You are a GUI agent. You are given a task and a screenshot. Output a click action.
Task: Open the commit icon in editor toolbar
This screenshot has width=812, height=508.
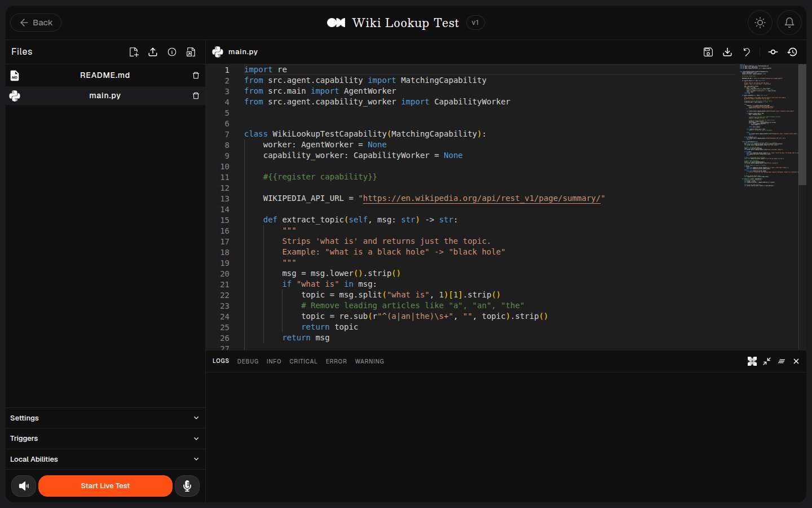[773, 52]
